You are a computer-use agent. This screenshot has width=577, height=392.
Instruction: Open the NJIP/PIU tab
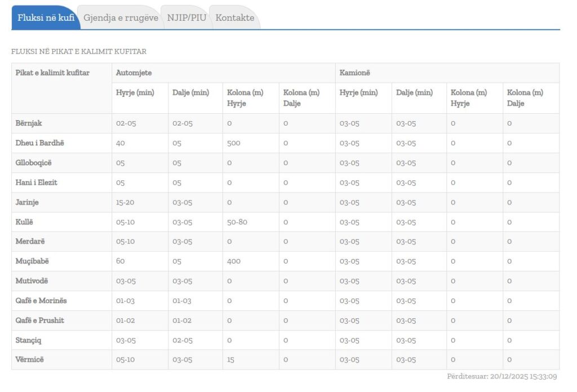pyautogui.click(x=187, y=17)
